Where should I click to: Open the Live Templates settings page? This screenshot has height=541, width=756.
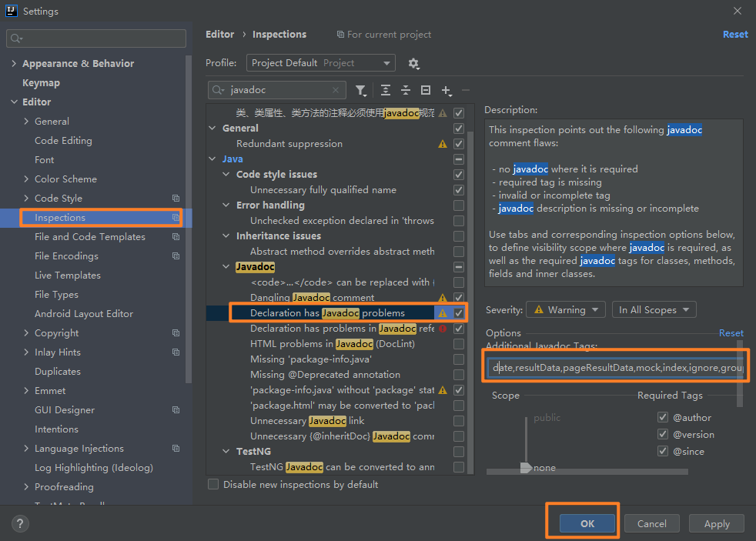68,276
